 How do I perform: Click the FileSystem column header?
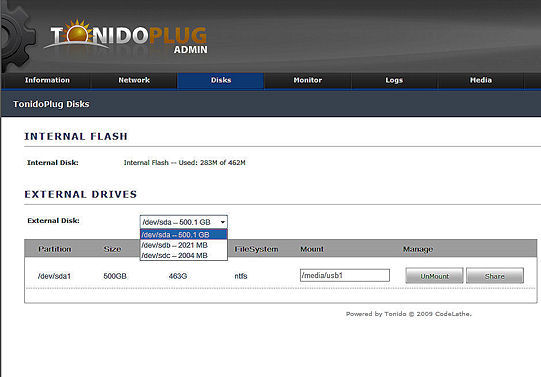256,249
